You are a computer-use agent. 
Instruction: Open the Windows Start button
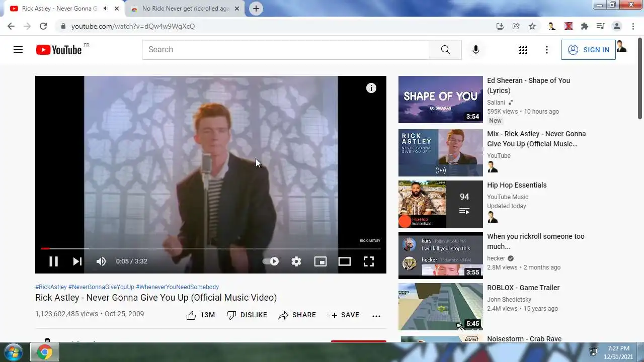pyautogui.click(x=13, y=352)
